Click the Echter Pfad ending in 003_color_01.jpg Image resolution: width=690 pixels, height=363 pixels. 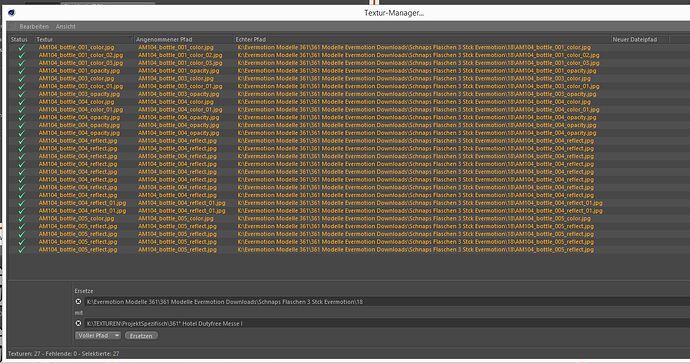pos(418,87)
